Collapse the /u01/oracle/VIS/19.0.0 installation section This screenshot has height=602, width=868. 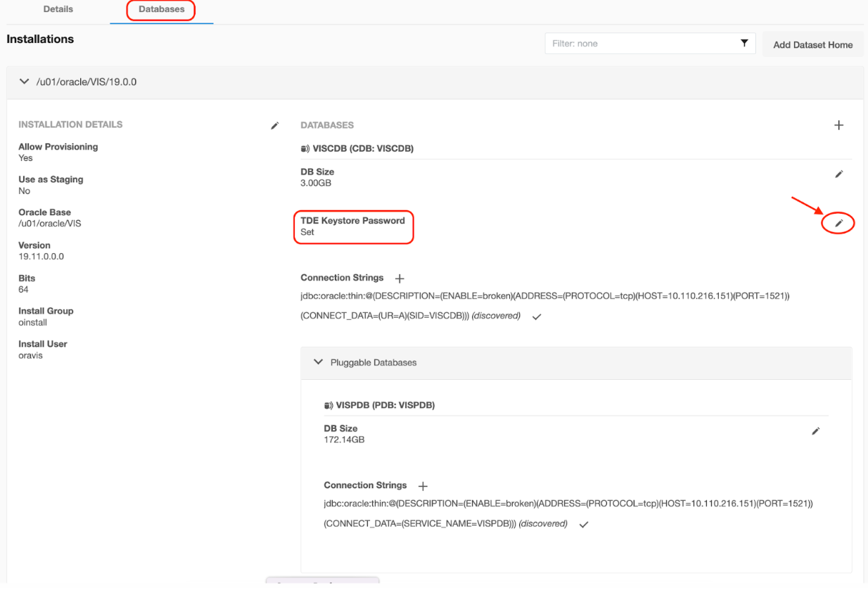25,82
